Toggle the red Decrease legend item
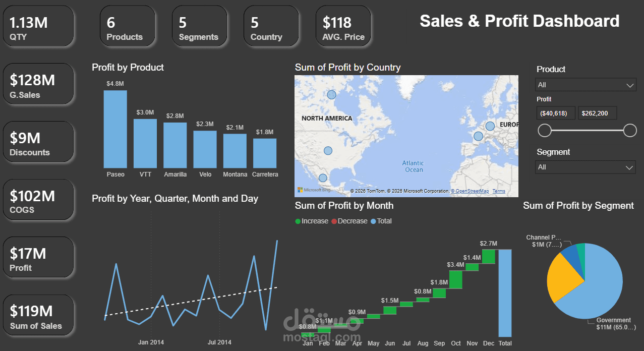Image resolution: width=644 pixels, height=351 pixels. click(x=349, y=221)
